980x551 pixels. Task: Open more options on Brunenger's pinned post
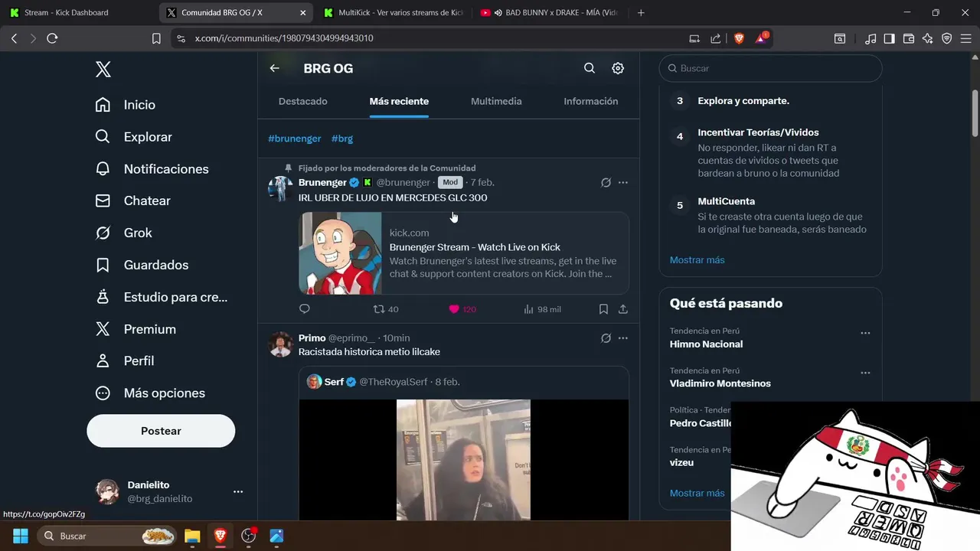pos(623,182)
